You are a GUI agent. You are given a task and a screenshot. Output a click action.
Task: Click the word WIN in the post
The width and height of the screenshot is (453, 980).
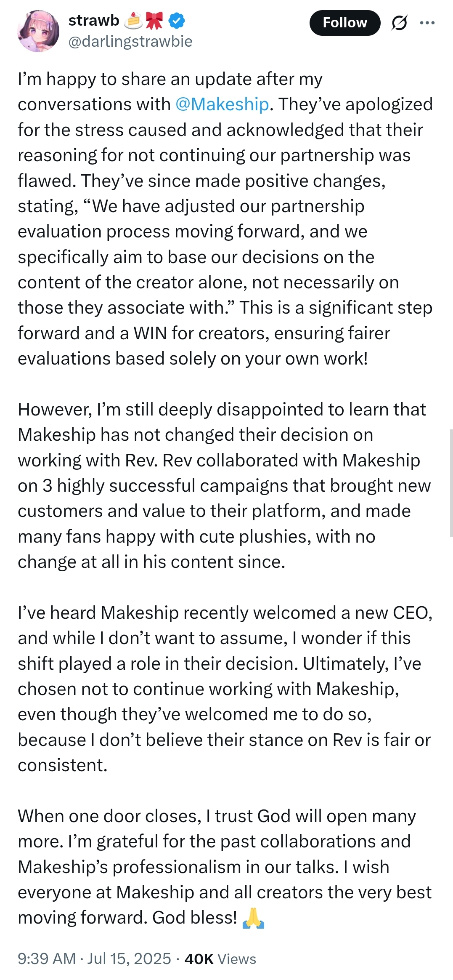150,333
